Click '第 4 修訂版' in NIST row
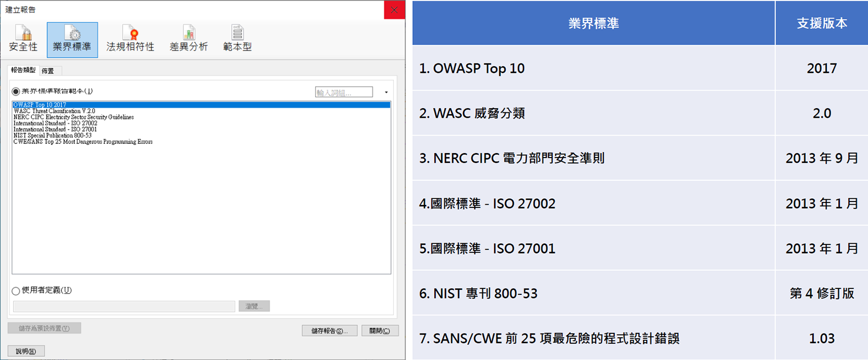The image size is (868, 360). [x=822, y=293]
